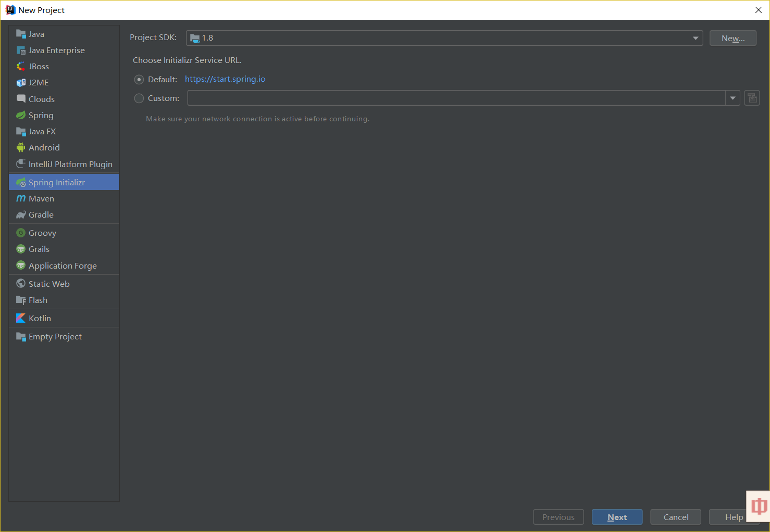The width and height of the screenshot is (770, 532).
Task: Select the Kotlin K icon
Action: tap(21, 318)
